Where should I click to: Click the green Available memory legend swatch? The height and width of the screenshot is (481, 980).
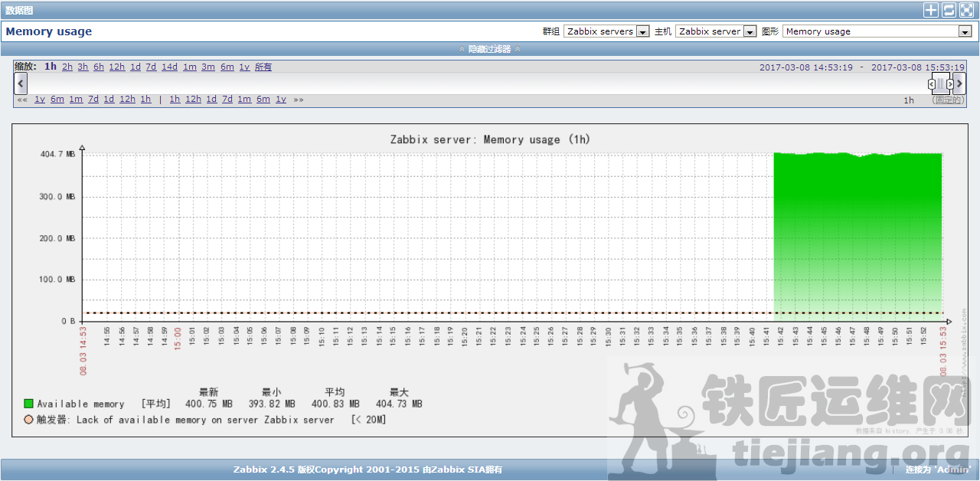coord(28,404)
